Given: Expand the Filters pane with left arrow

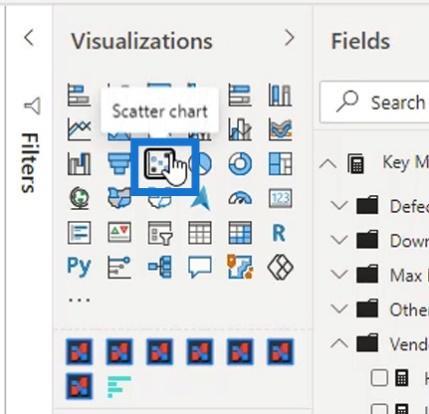Looking at the screenshot, I should [x=29, y=38].
